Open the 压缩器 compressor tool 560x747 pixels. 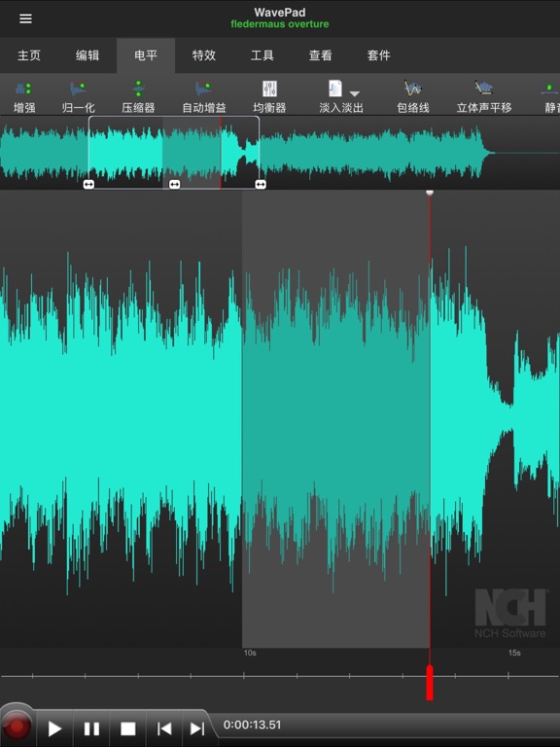click(x=138, y=97)
